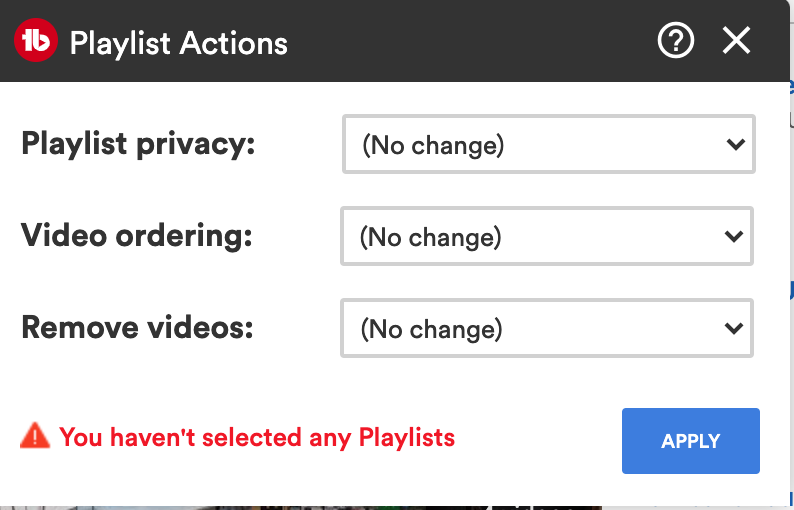Click the "Playlist privacy:" label

[x=139, y=144]
